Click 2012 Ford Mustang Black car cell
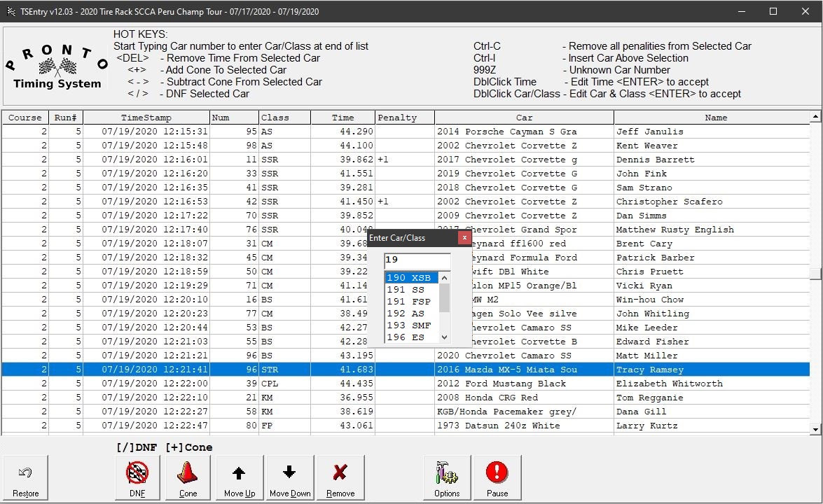Image resolution: width=823 pixels, height=504 pixels. pyautogui.click(x=524, y=384)
